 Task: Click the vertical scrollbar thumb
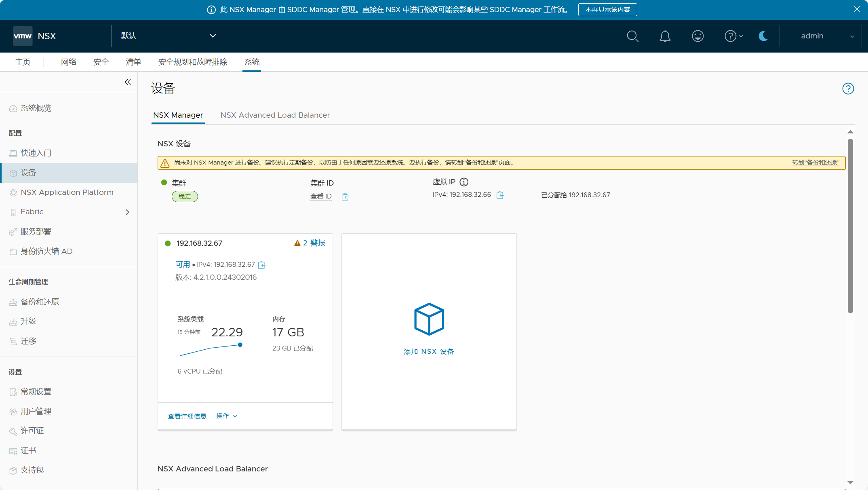click(x=850, y=226)
